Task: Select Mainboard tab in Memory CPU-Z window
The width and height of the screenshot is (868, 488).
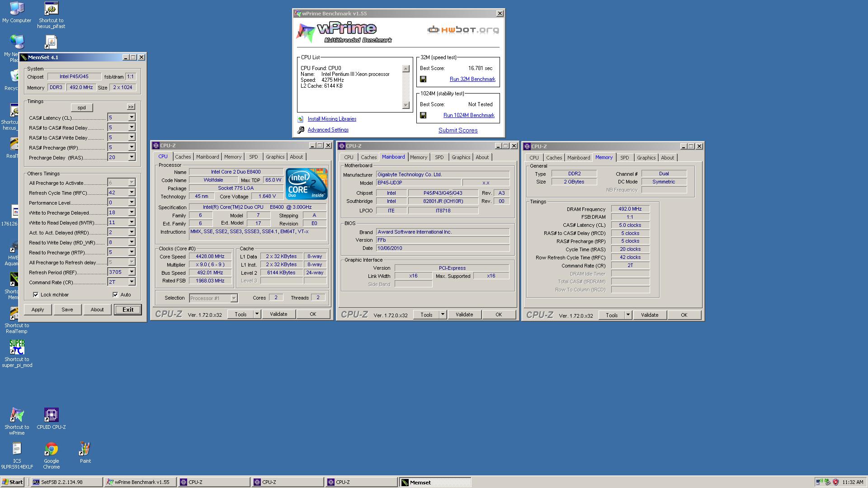Action: [x=579, y=158]
